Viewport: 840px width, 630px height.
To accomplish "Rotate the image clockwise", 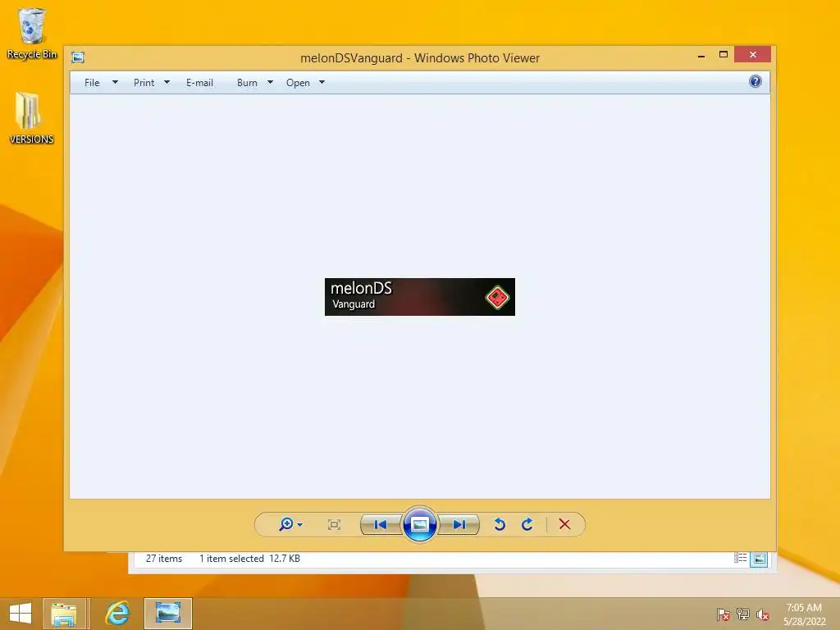I will click(x=527, y=524).
